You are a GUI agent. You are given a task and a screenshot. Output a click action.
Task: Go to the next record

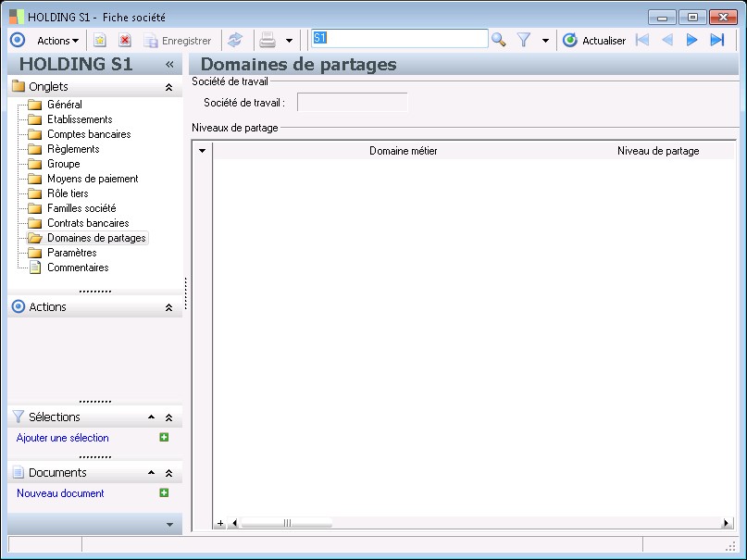(x=691, y=40)
